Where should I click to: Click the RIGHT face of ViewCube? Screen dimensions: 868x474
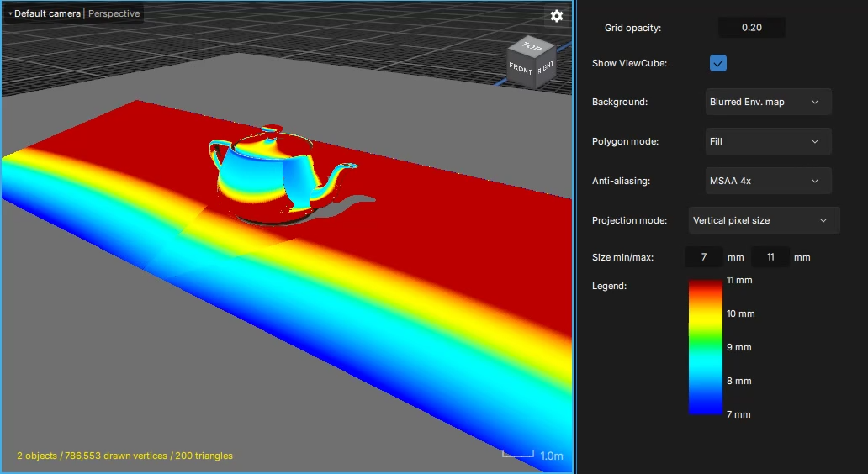tap(545, 67)
